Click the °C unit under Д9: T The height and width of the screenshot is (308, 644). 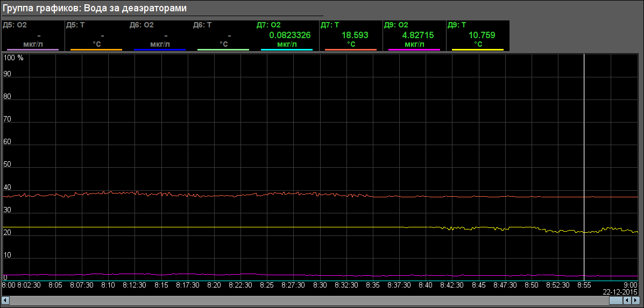coord(478,44)
